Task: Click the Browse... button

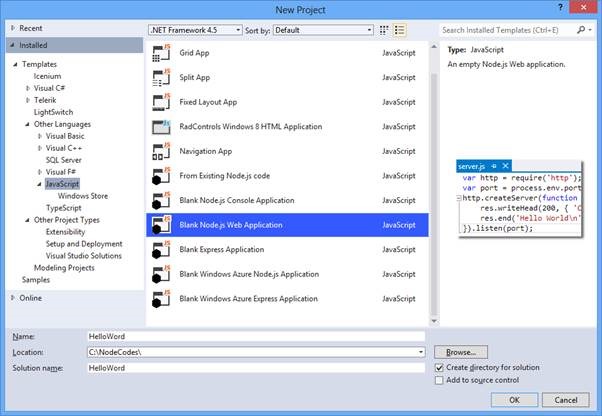Action: [460, 353]
